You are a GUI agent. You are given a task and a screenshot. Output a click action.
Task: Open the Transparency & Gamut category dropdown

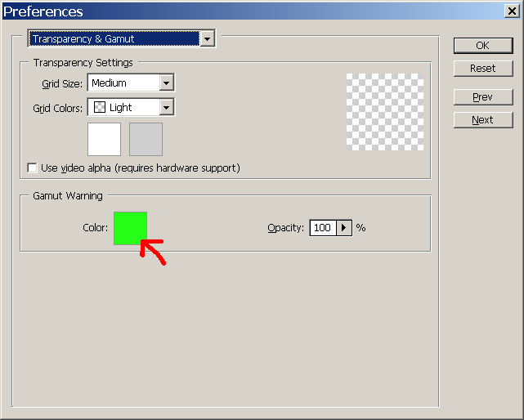point(207,38)
